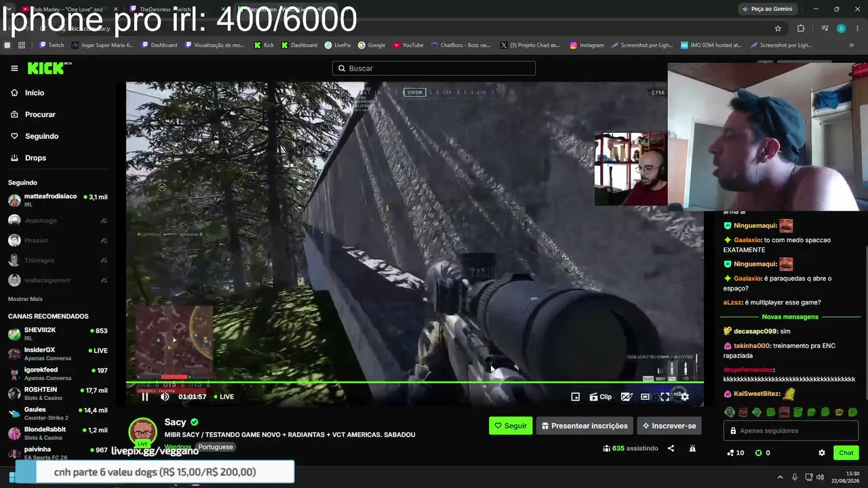Subscribe with the Inscrever-se button
The height and width of the screenshot is (488, 868).
(669, 426)
